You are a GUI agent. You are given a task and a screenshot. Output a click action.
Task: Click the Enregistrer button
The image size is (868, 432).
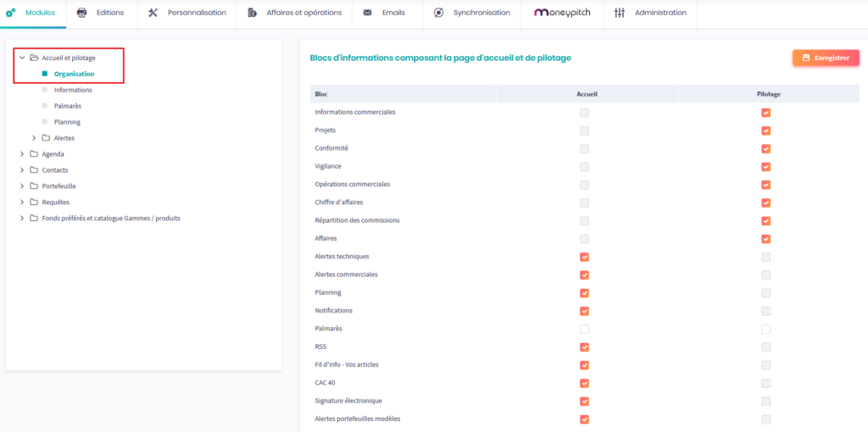tap(826, 58)
